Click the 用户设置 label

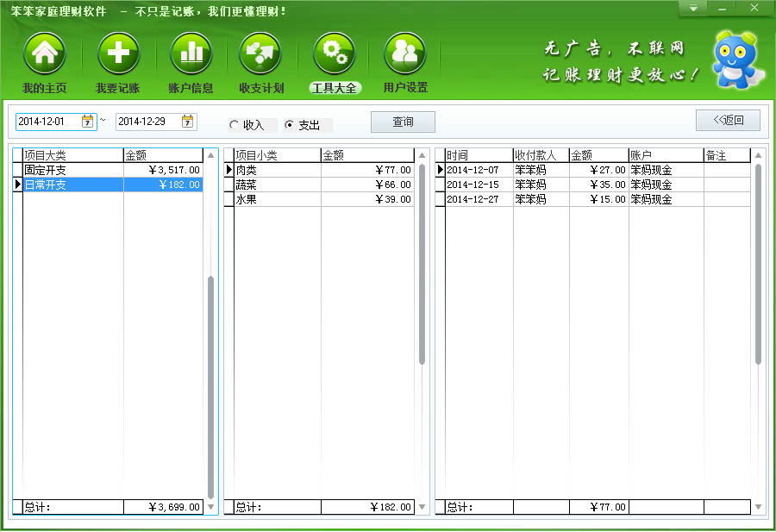tap(405, 88)
